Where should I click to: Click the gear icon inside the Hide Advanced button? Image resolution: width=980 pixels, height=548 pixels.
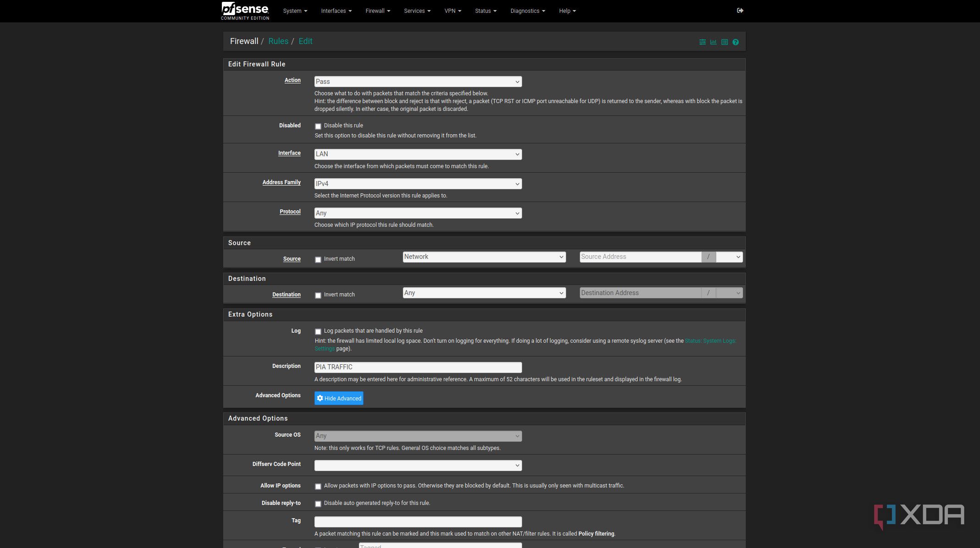[320, 398]
